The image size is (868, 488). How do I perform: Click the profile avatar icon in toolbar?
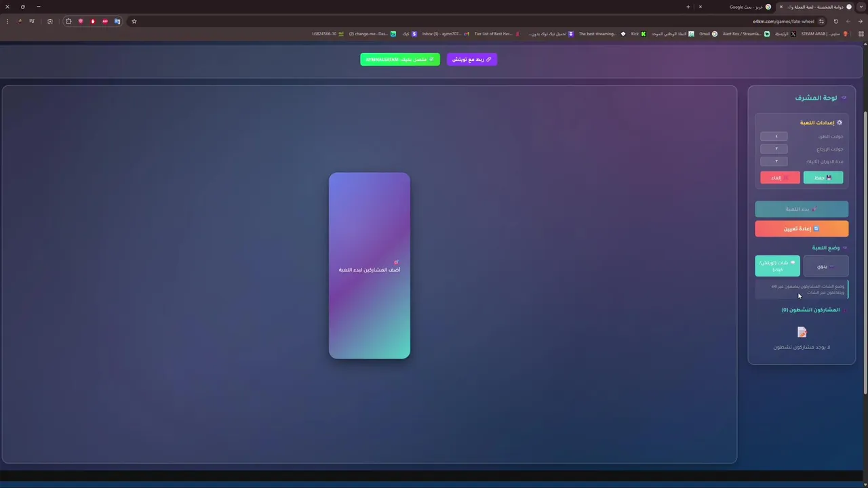pyautogui.click(x=20, y=21)
